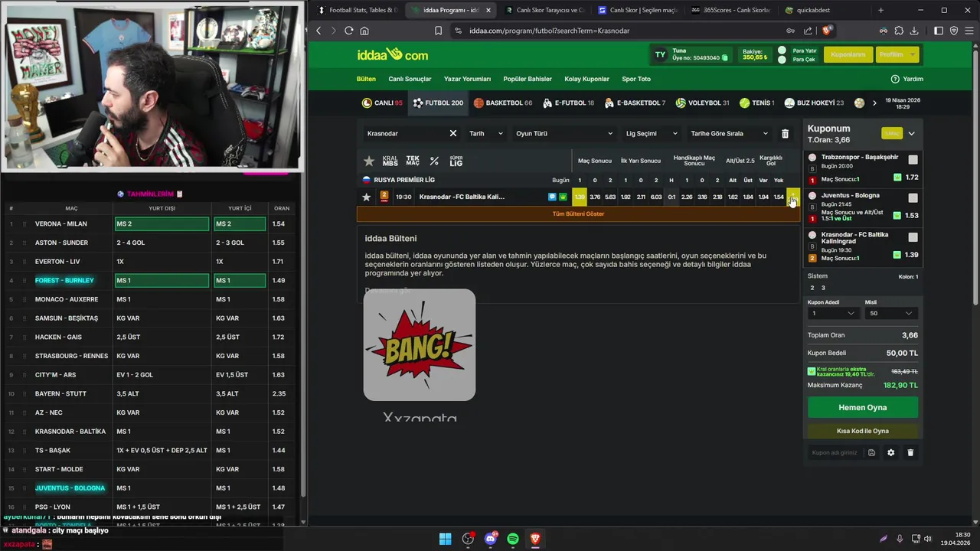
Task: Click the Kısa Kod ile Oyna button
Action: tap(863, 431)
